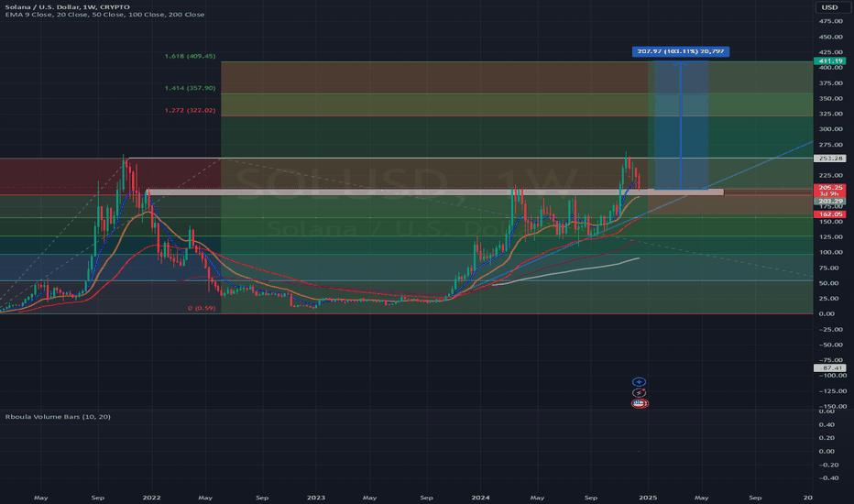This screenshot has height=504, width=854.
Task: Click the -0.40 volume pane scale label
Action: 827,478
